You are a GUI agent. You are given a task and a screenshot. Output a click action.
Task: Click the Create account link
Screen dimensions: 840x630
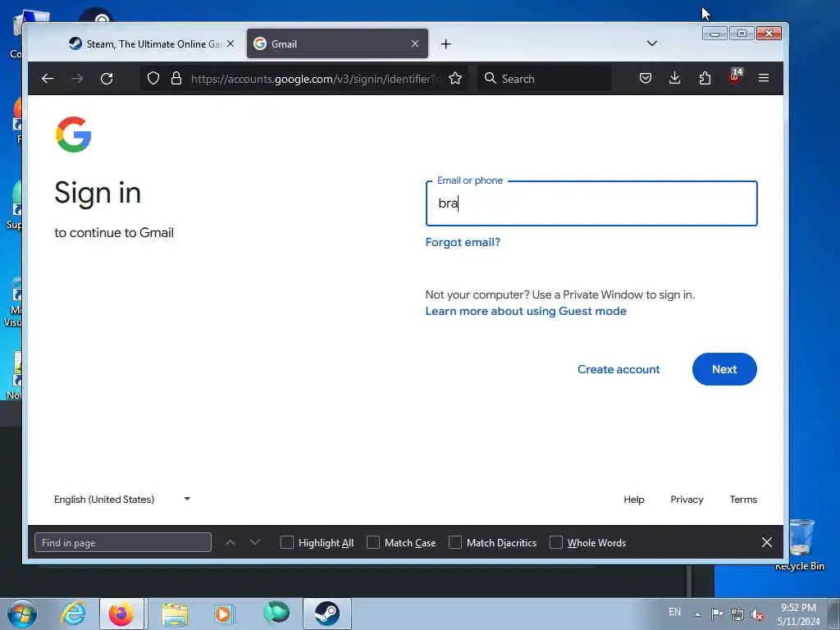tap(619, 369)
